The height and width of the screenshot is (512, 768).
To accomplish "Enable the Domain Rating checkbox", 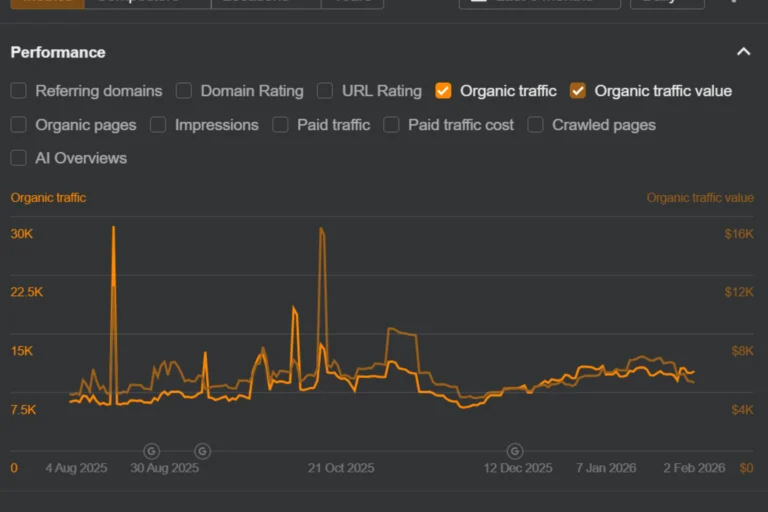I will pos(184,91).
